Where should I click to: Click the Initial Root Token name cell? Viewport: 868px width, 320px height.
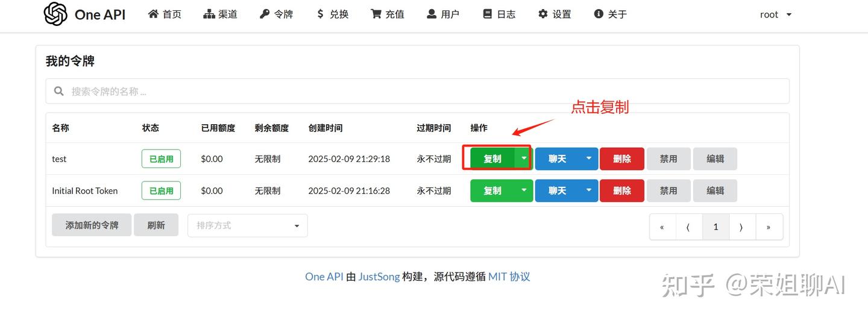pyautogui.click(x=85, y=190)
